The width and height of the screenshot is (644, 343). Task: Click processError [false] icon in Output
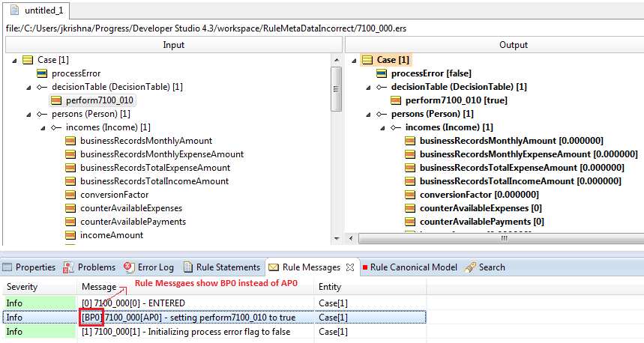point(382,73)
